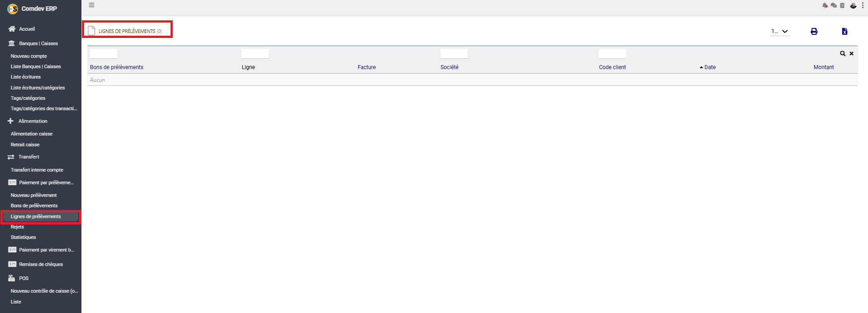Click the Remises de chèques icon
868x313 pixels.
pos(12,264)
